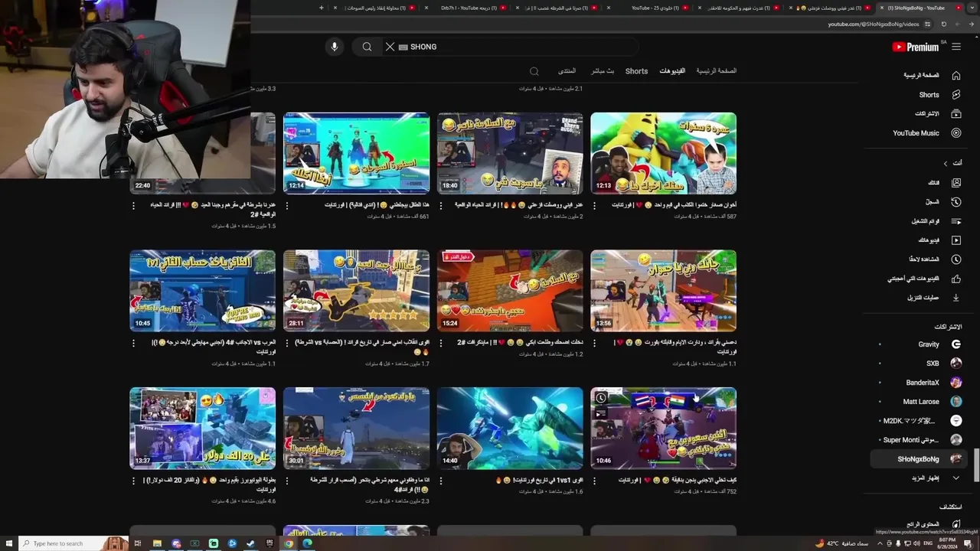980x551 pixels.
Task: Reload the page with browser refresh button
Action: point(944,24)
